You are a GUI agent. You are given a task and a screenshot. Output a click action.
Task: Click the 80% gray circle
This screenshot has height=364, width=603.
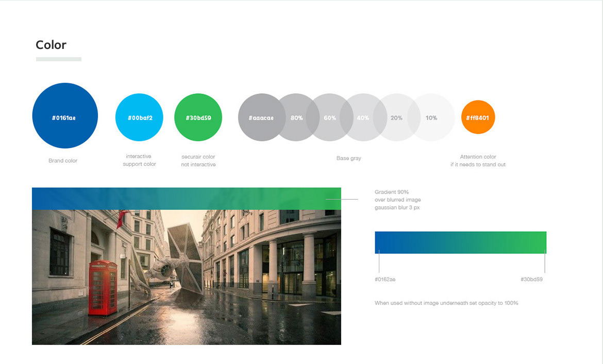296,117
